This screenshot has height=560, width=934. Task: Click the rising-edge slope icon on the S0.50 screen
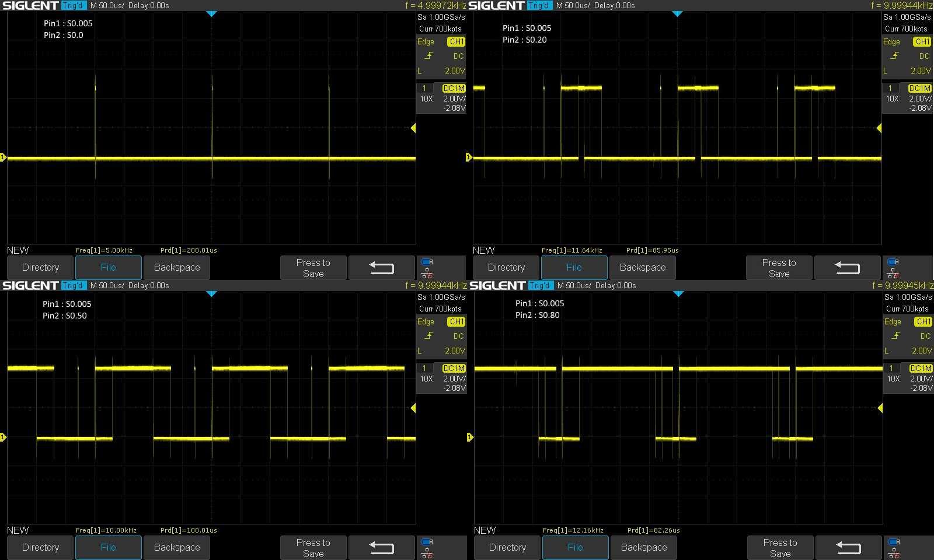click(x=429, y=336)
